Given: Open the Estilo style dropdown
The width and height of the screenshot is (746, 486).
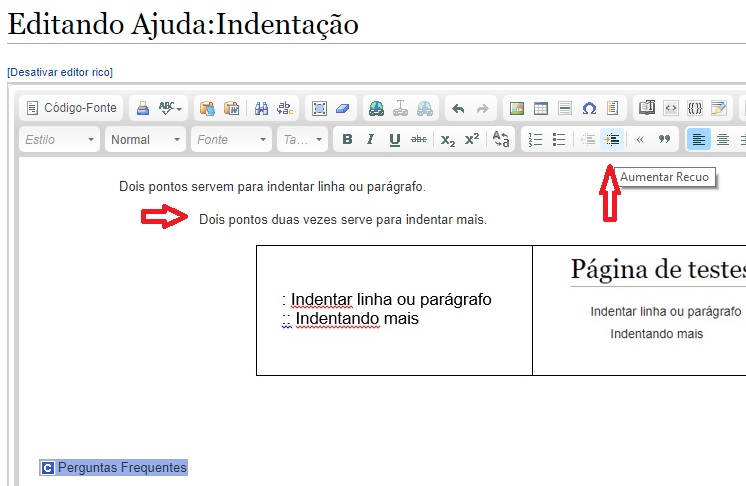Looking at the screenshot, I should pyautogui.click(x=59, y=139).
